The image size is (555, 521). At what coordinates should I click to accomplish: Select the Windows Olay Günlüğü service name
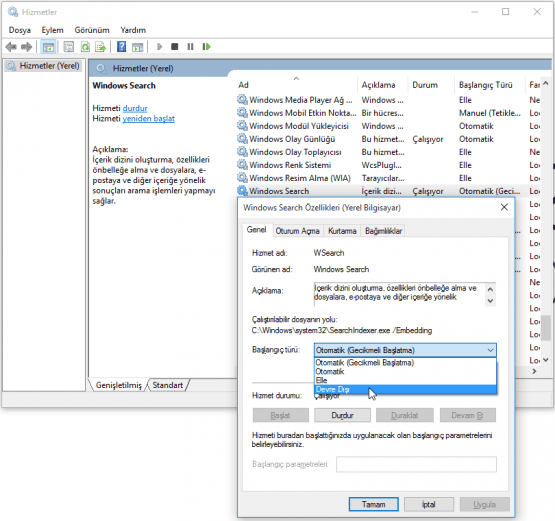coord(292,139)
